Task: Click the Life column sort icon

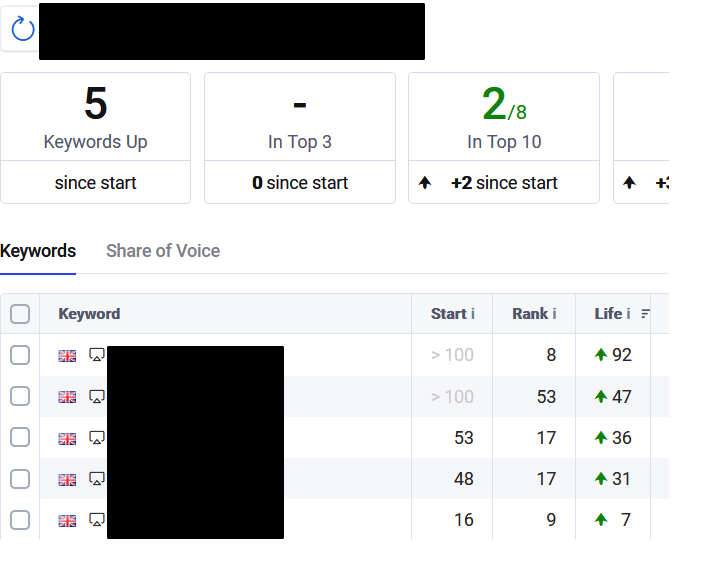Action: coord(645,314)
